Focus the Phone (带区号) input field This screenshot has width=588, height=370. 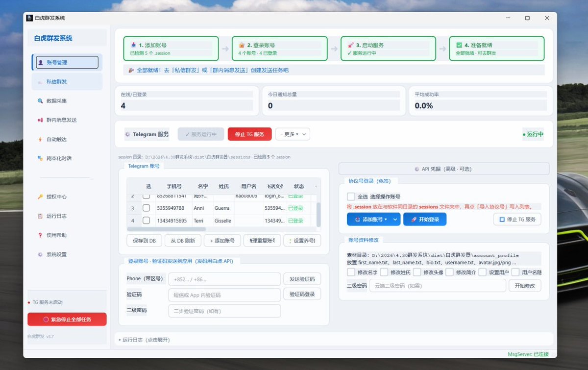click(224, 279)
